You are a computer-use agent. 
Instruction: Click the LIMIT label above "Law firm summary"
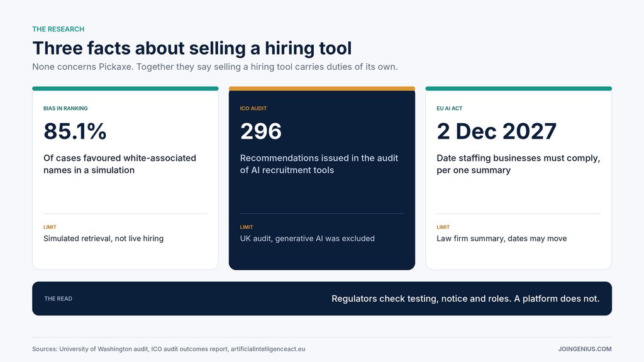[x=443, y=227]
